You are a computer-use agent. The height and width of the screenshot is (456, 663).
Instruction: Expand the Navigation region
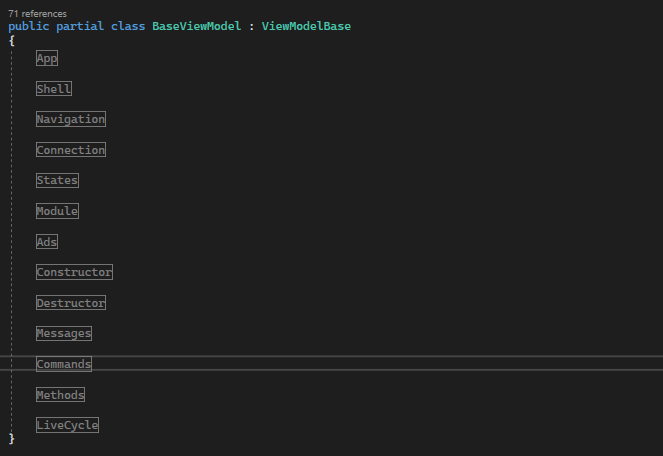(x=71, y=119)
